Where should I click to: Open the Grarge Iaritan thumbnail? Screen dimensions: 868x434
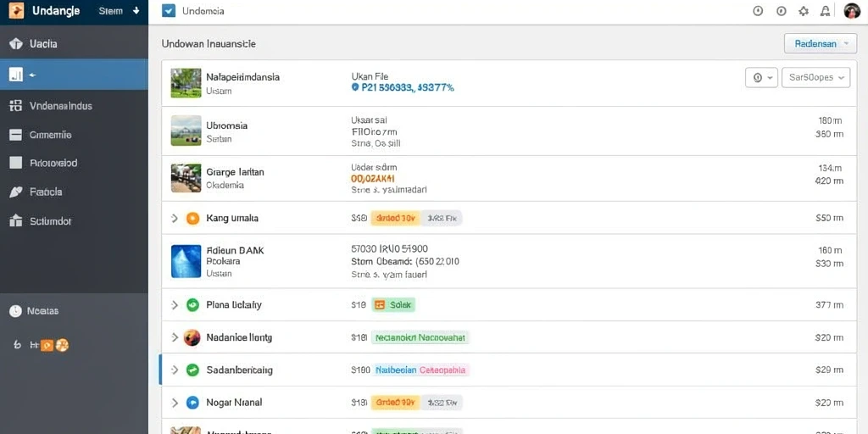coord(186,178)
